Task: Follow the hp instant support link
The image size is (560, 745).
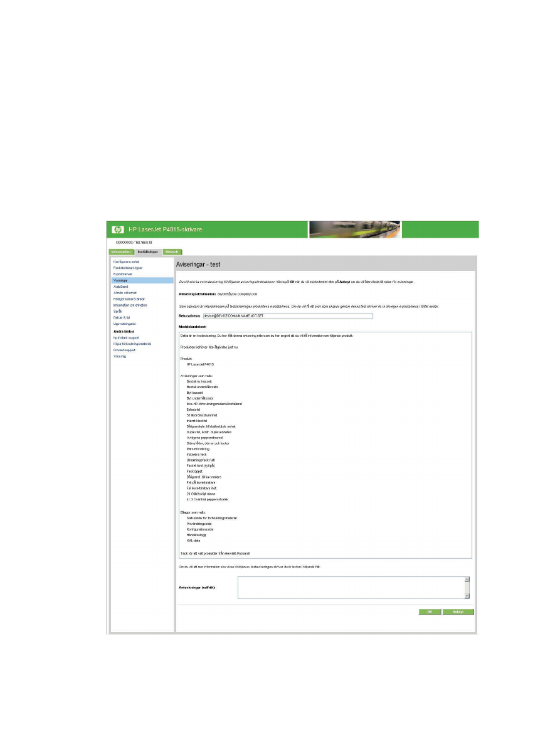Action: pos(126,338)
